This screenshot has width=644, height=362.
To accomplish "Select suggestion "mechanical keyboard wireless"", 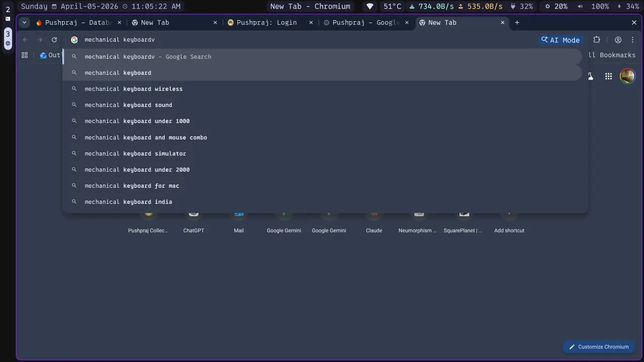I will click(133, 89).
